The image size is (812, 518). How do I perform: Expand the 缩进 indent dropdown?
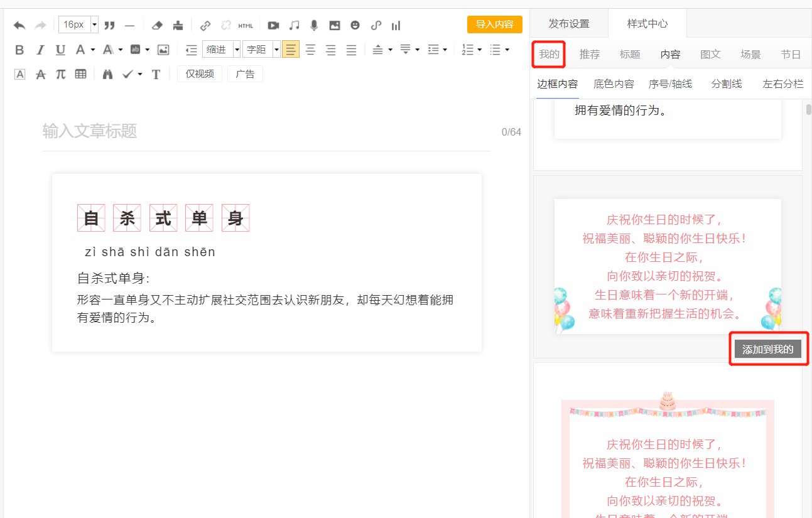(x=237, y=50)
